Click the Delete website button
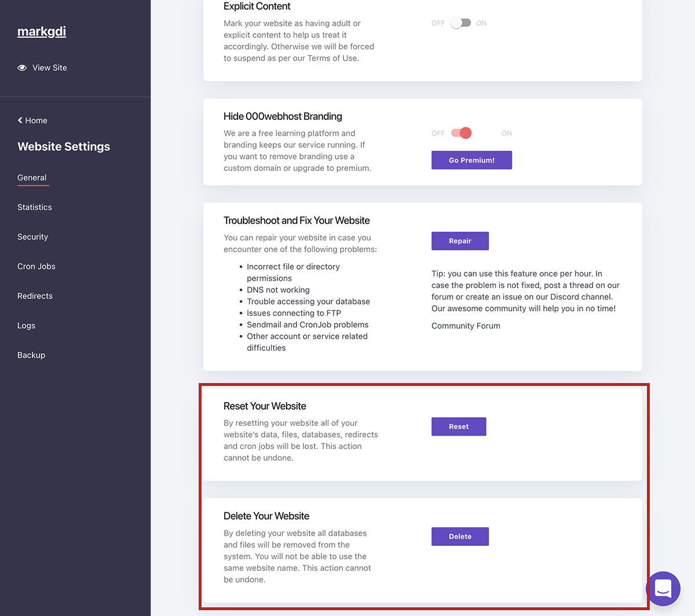 coord(460,537)
